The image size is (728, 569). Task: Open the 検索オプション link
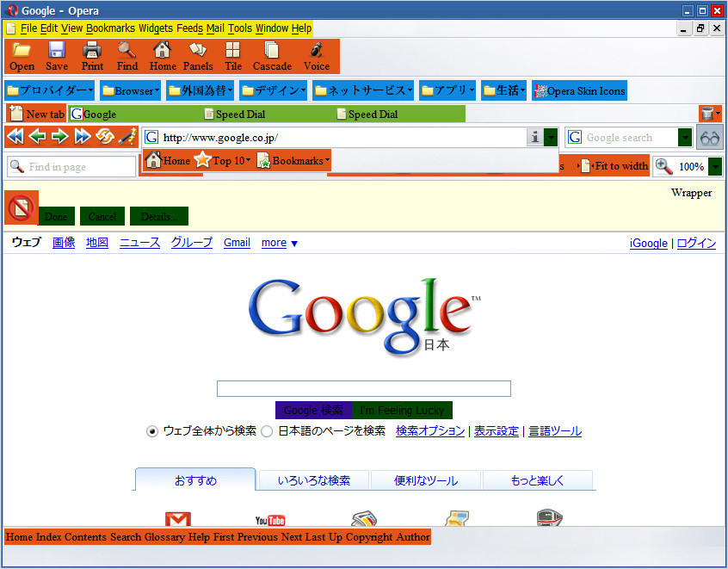click(430, 431)
